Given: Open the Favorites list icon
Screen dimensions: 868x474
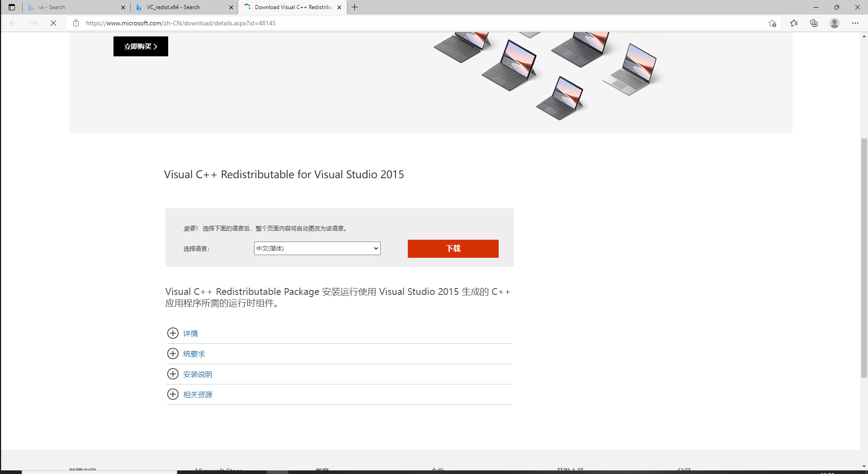Looking at the screenshot, I should click(793, 23).
